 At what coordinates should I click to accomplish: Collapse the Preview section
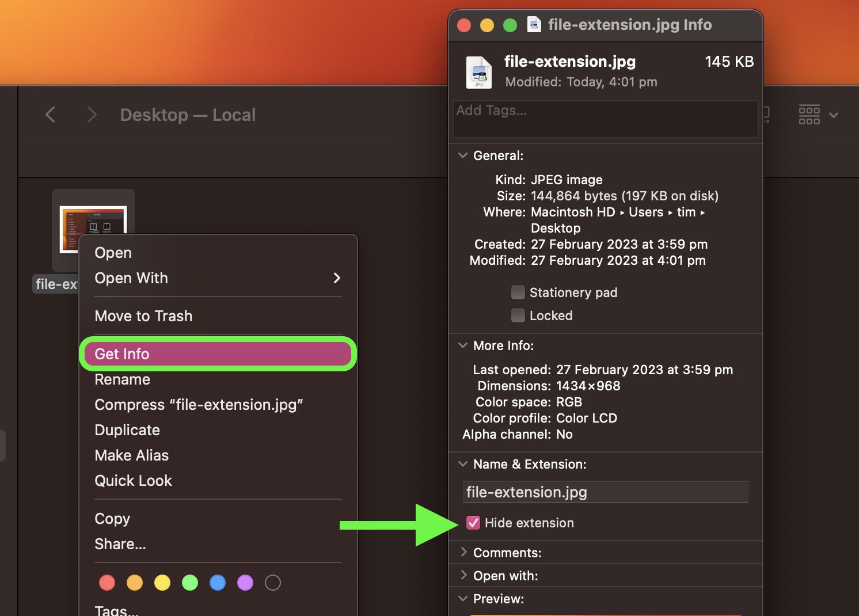coord(462,599)
